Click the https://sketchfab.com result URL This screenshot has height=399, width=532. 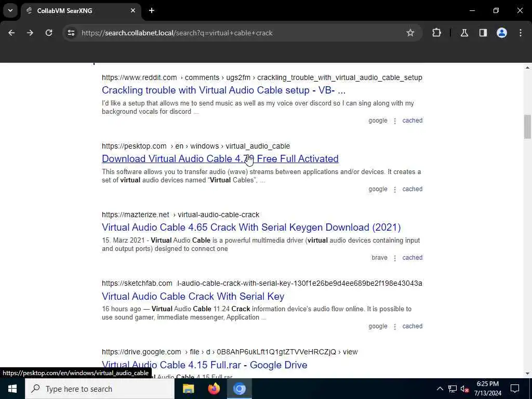(137, 283)
